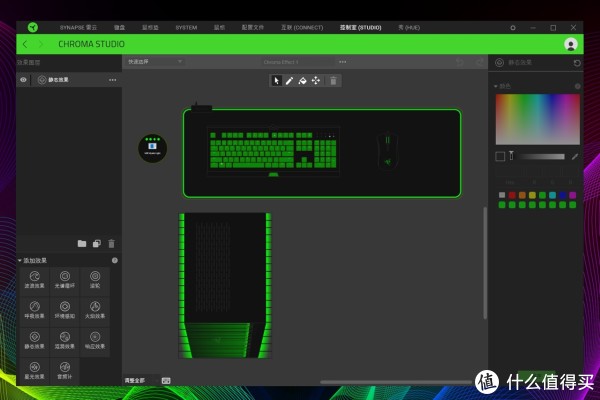Open the SYNAPSE tab

click(x=78, y=28)
